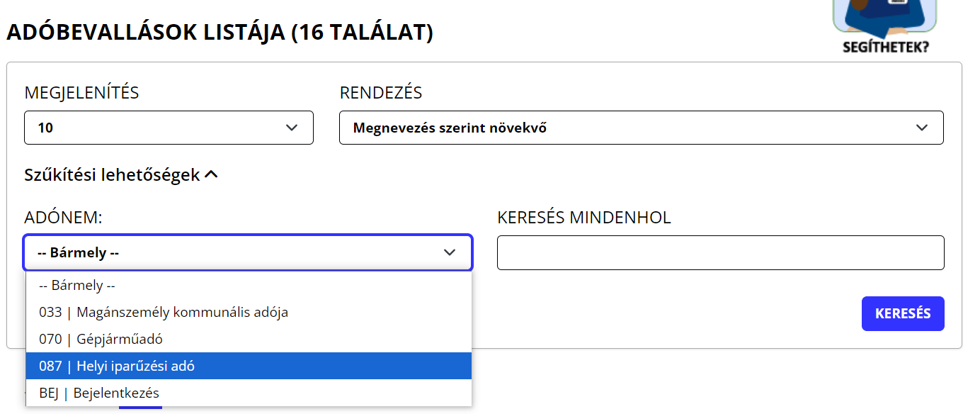
Task: Click the blue KERESÉS button
Action: pos(903,313)
